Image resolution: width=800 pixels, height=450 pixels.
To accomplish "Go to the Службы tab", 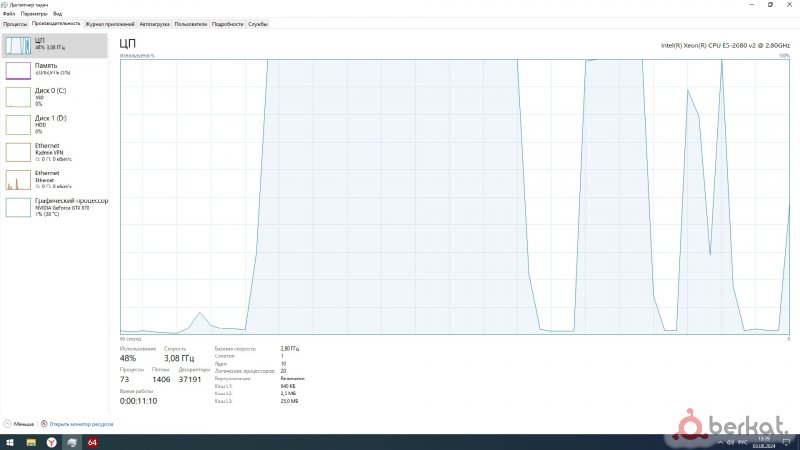I will [x=257, y=22].
